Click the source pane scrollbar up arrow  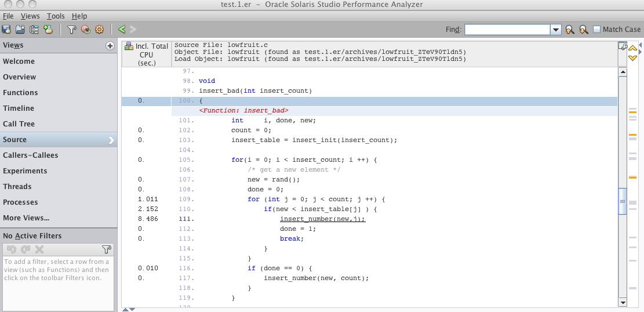(x=623, y=72)
